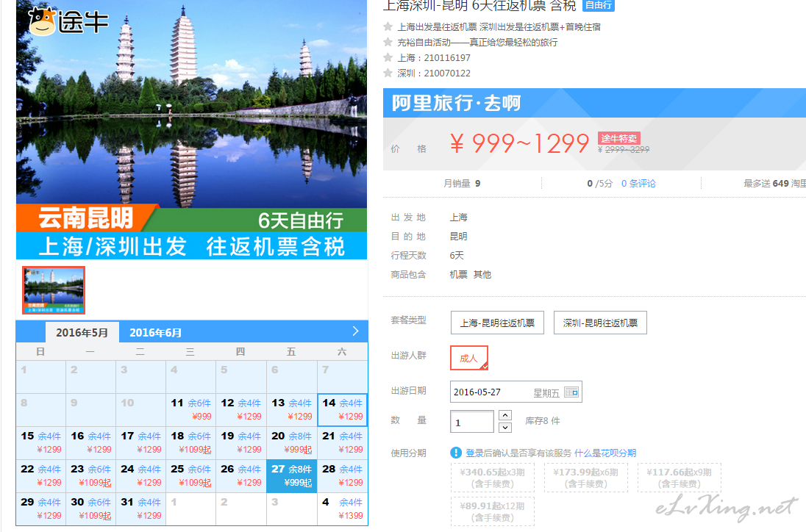The image size is (806, 532).
Task: Pick May 17 on the calendar
Action: pos(141,442)
